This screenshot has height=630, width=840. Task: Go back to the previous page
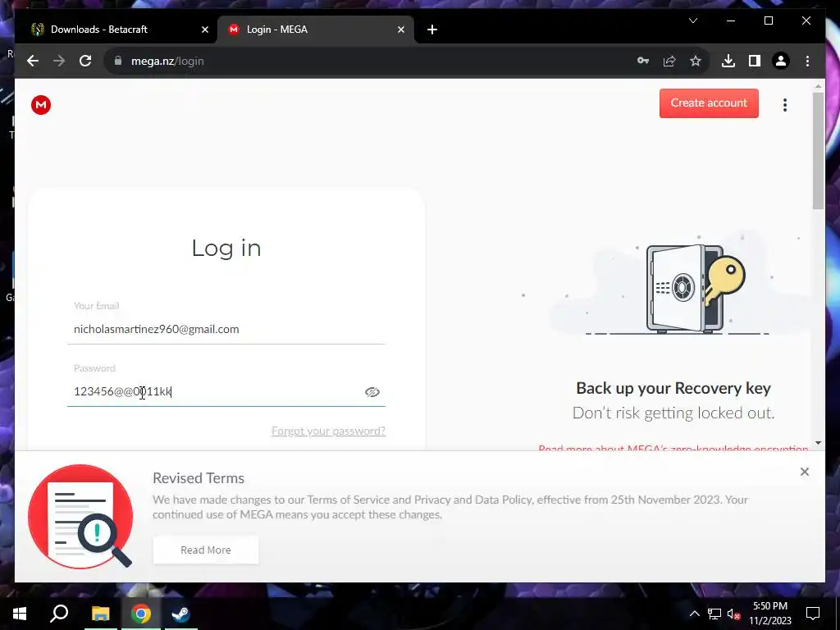[33, 61]
